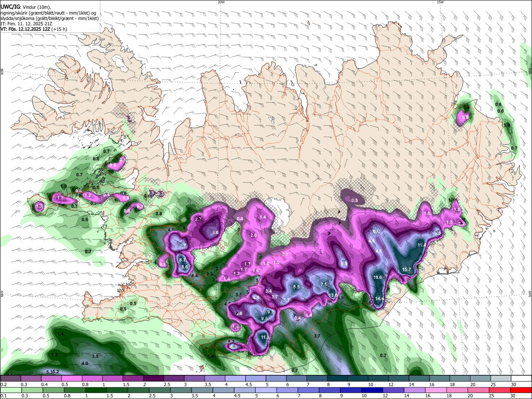532x399 pixels.
Task: Click the white last swatch, upper legend
Action: (x=521, y=378)
